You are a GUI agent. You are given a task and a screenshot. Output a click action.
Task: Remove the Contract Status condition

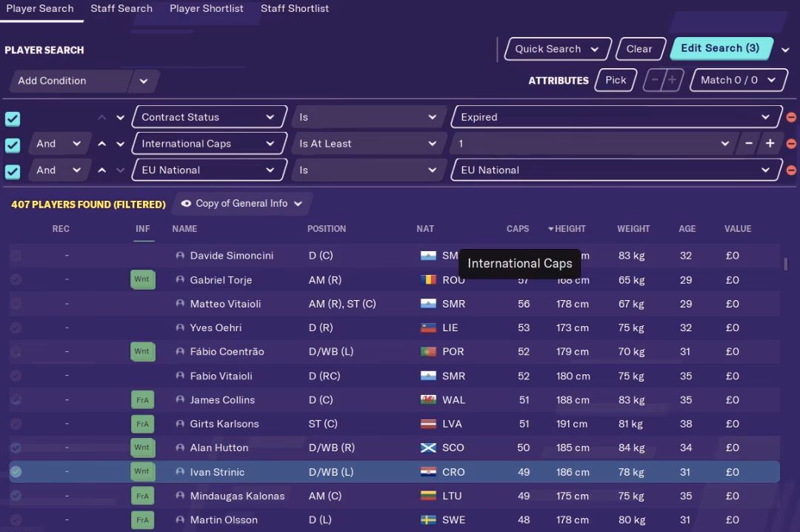[x=791, y=117]
